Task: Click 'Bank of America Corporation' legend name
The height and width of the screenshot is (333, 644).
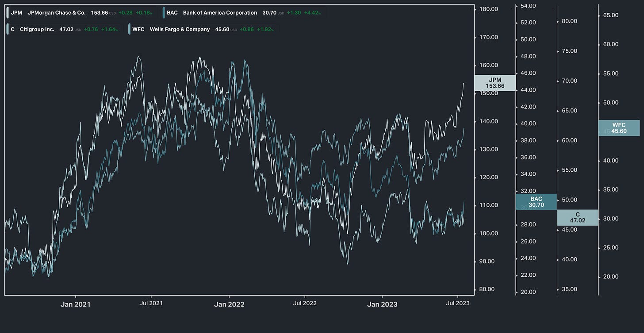Action: [x=220, y=13]
